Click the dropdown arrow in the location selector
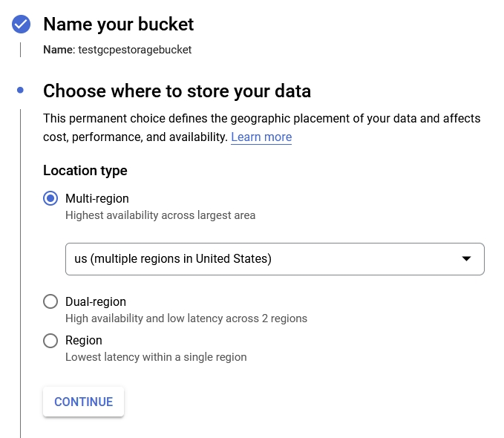The height and width of the screenshot is (438, 504). [466, 259]
